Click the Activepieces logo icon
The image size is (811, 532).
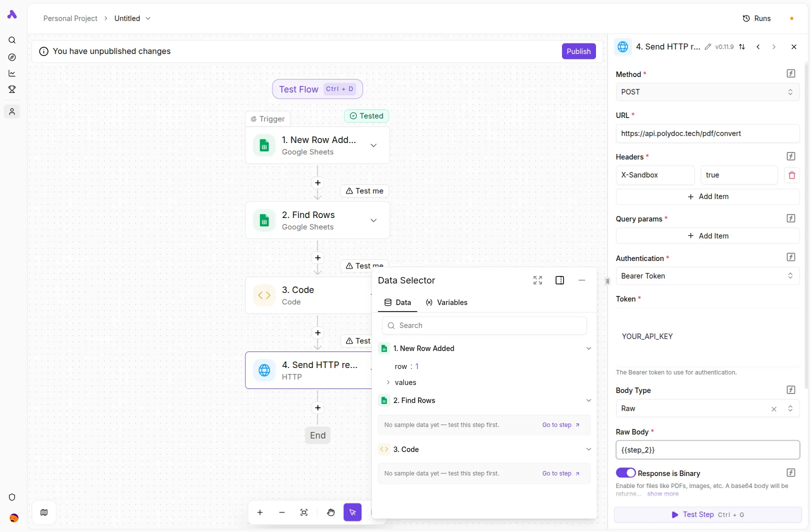(12, 15)
